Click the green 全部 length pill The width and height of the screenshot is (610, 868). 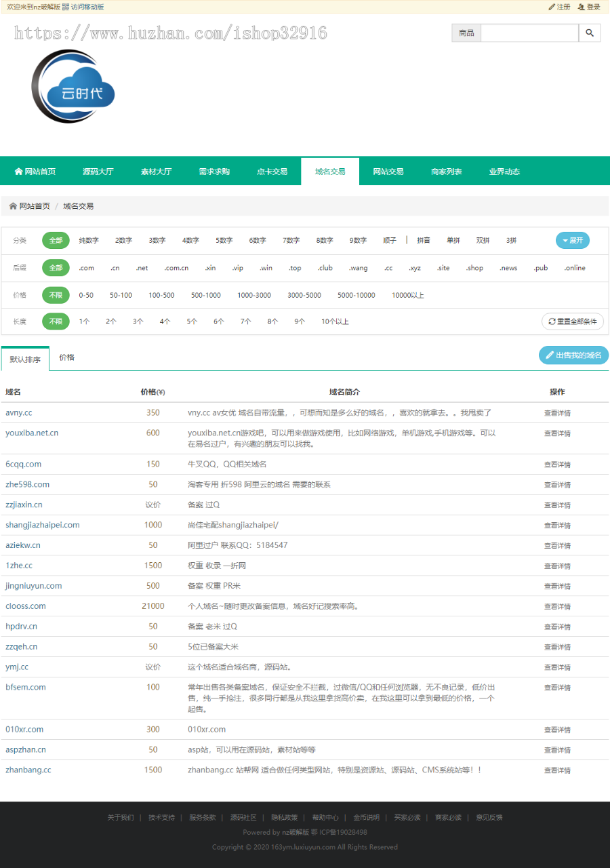tap(56, 321)
